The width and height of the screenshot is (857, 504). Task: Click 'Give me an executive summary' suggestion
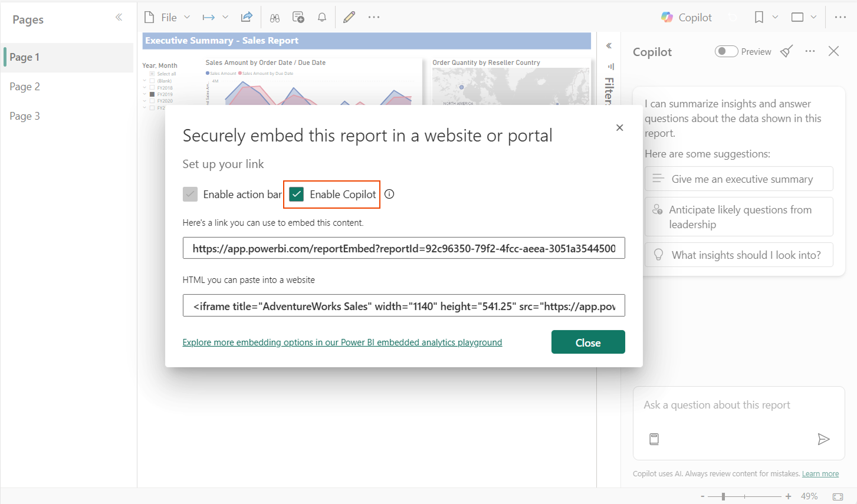(738, 179)
